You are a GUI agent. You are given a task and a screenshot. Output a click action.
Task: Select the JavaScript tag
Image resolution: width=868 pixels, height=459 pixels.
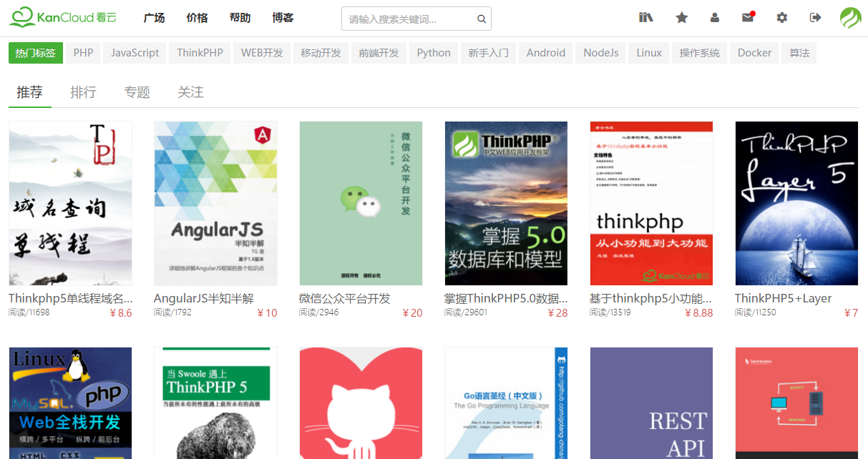point(135,53)
